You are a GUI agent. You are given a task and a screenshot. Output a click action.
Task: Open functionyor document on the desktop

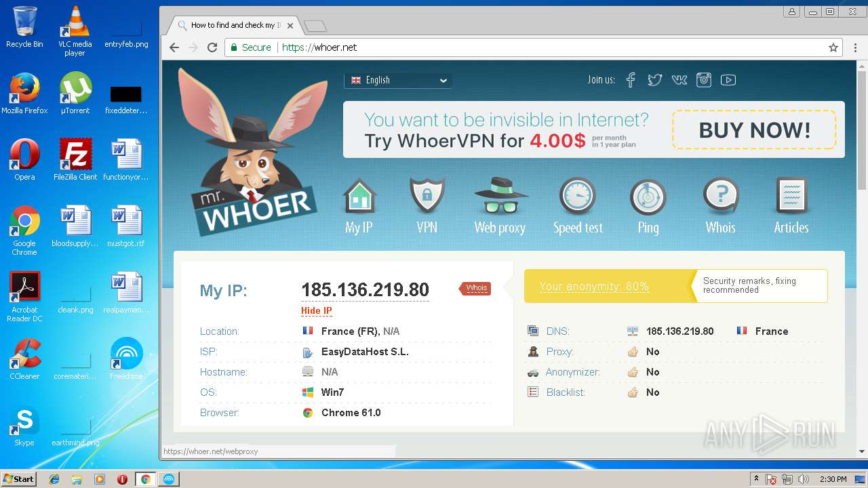(x=126, y=160)
